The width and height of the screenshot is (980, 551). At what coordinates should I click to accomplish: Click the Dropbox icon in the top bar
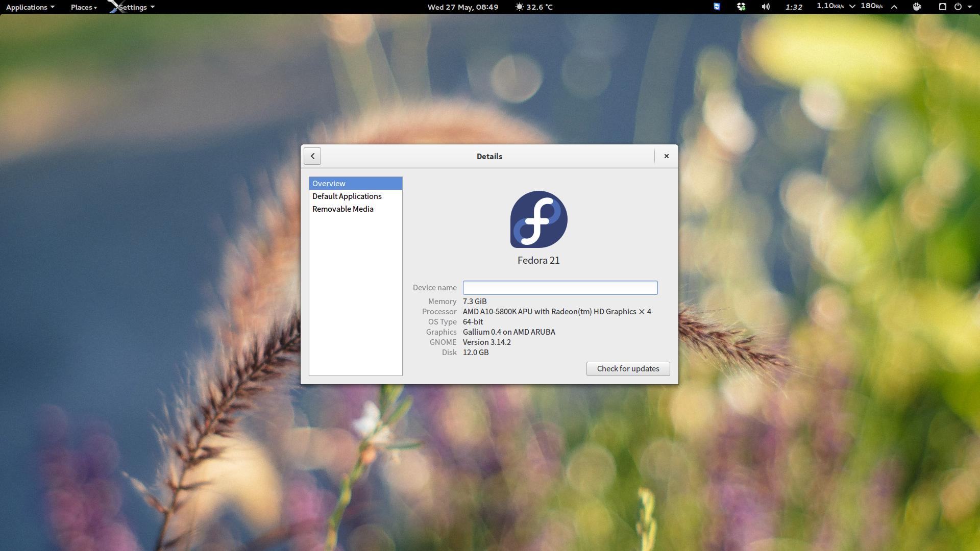coord(741,7)
